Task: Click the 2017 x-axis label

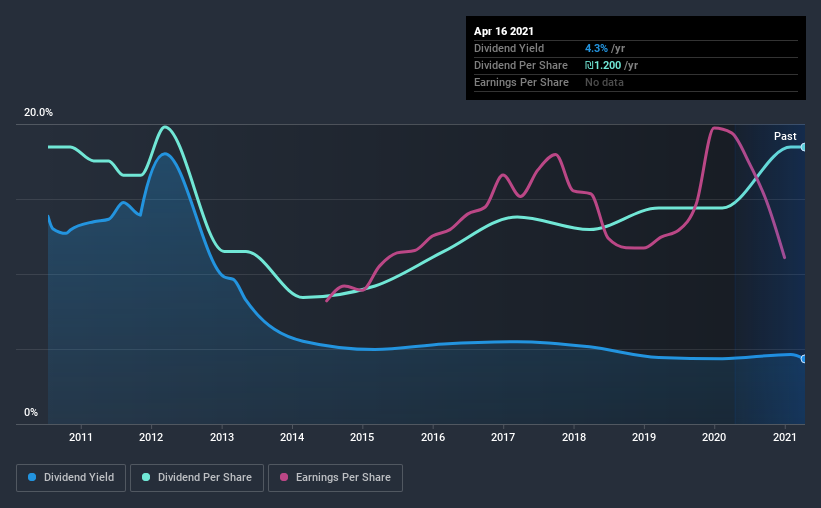Action: [503, 437]
